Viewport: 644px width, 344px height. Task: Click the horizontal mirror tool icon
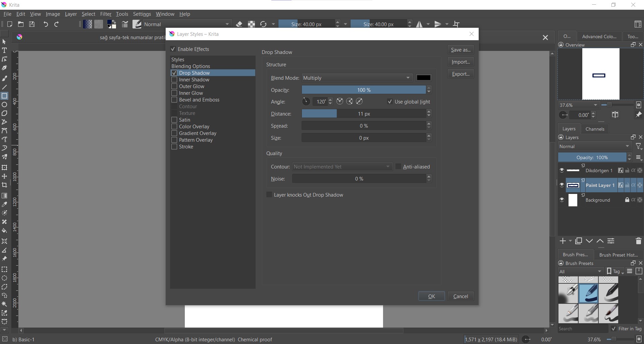pyautogui.click(x=419, y=24)
